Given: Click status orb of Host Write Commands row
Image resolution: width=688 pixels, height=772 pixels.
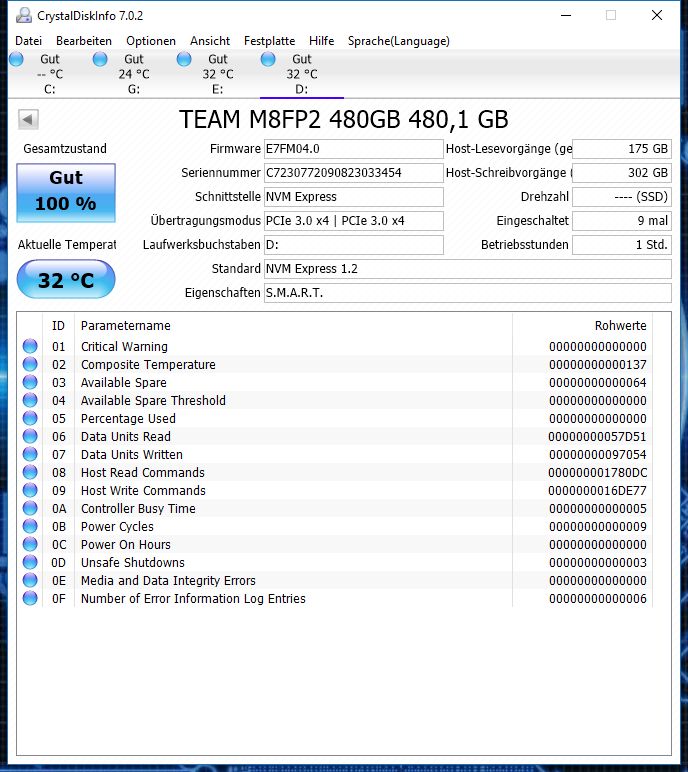Looking at the screenshot, I should point(30,490).
